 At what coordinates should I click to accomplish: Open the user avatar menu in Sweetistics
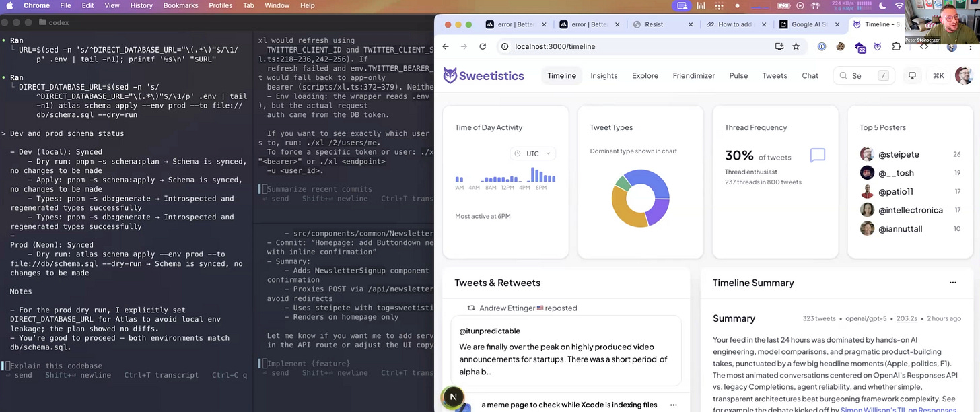pos(963,75)
